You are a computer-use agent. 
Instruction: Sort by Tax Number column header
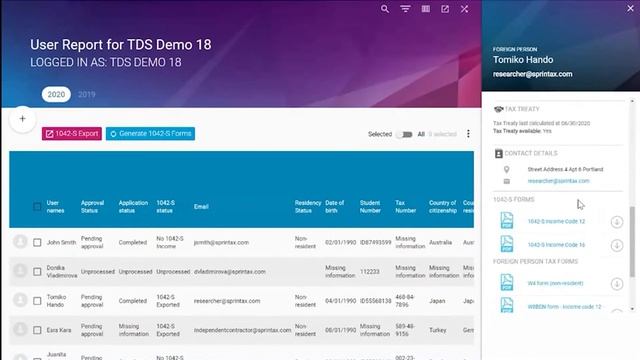click(x=405, y=207)
